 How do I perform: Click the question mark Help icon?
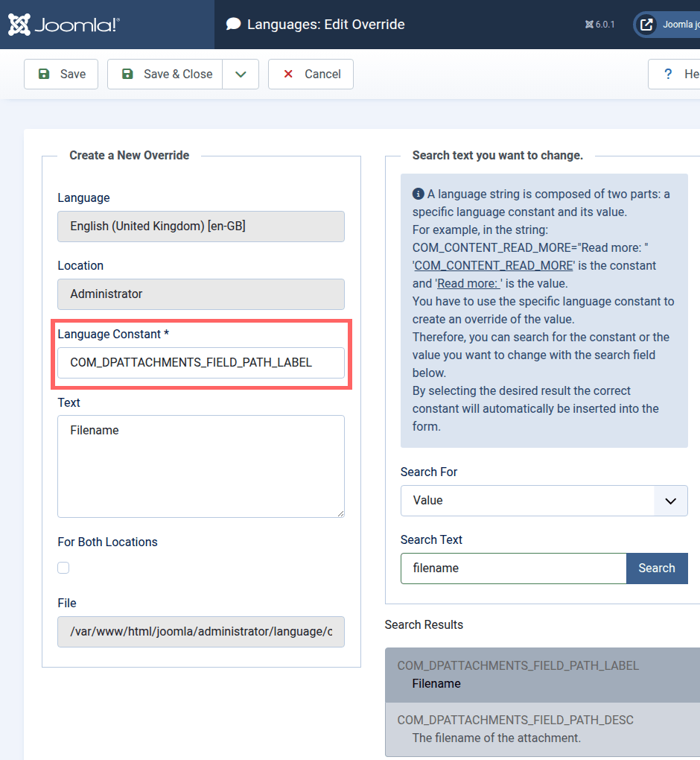pos(668,74)
